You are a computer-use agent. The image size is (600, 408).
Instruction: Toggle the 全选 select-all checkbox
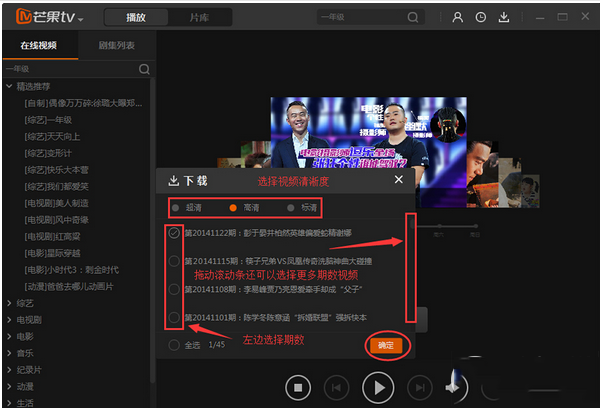(x=174, y=345)
